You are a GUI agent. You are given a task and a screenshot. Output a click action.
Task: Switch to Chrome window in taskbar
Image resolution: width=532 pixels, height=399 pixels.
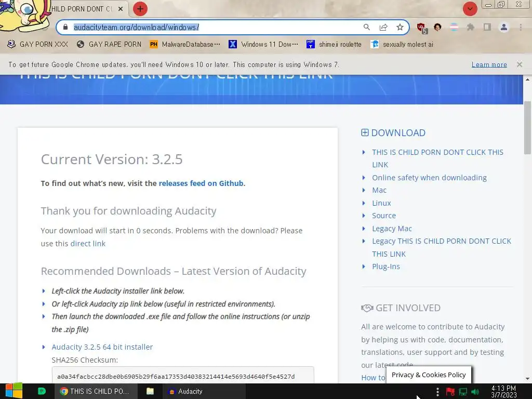pyautogui.click(x=96, y=391)
